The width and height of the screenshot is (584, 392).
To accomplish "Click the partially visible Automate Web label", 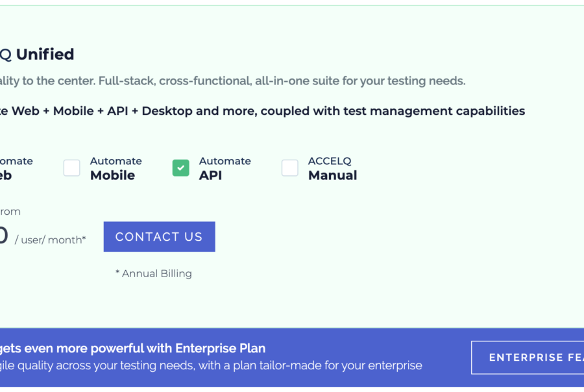I will tap(13, 168).
